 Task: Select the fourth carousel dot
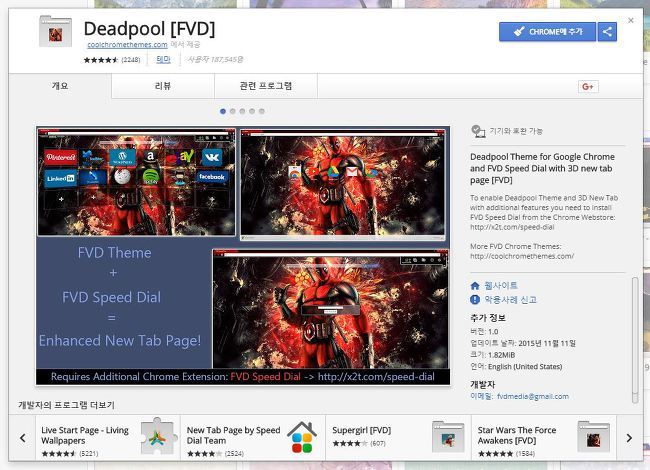coord(252,111)
